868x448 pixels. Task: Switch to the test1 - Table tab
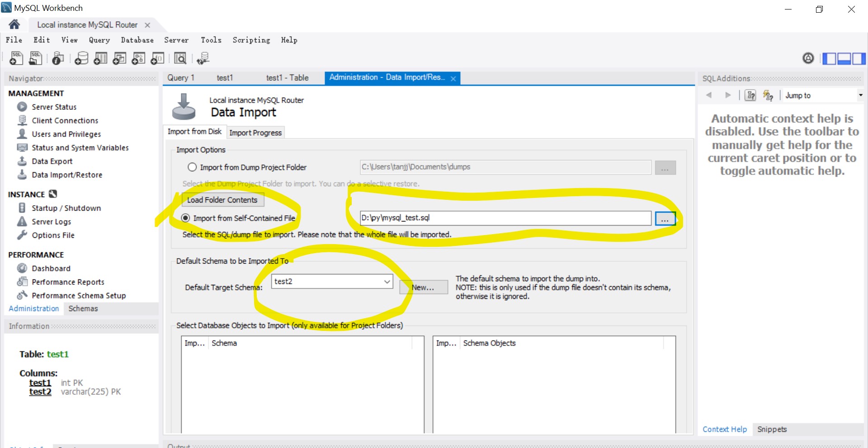288,78
